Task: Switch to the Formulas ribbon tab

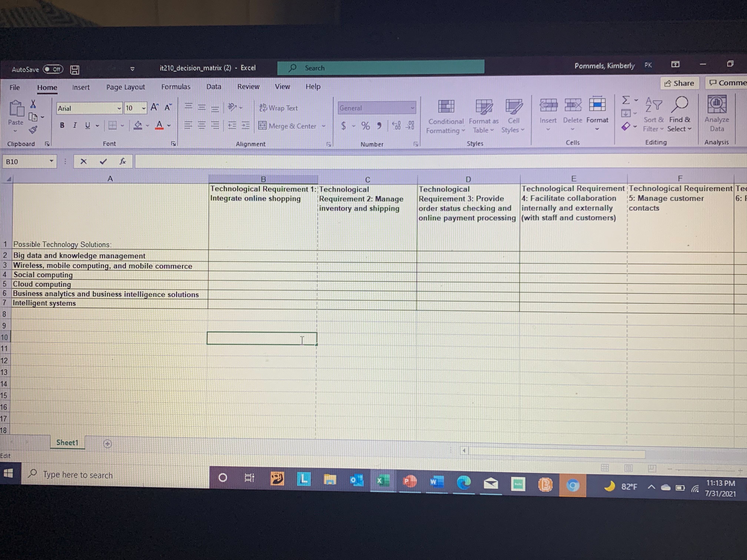Action: coord(176,87)
